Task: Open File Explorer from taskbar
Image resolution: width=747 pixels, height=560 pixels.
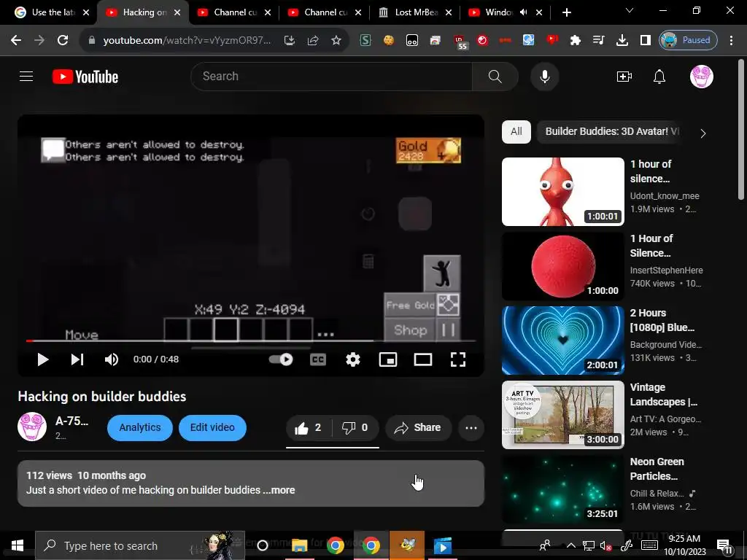Action: (299, 545)
